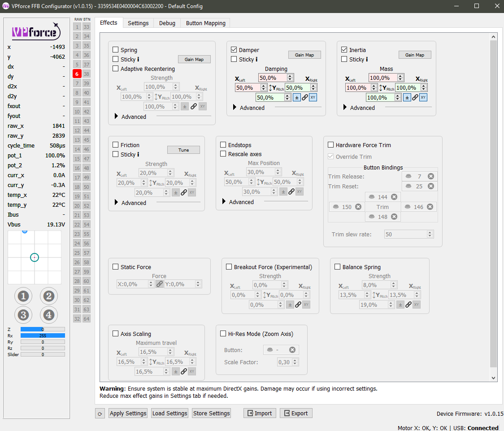Click the Tune button in Friction panel
The width and height of the screenshot is (504, 431).
coord(183,149)
